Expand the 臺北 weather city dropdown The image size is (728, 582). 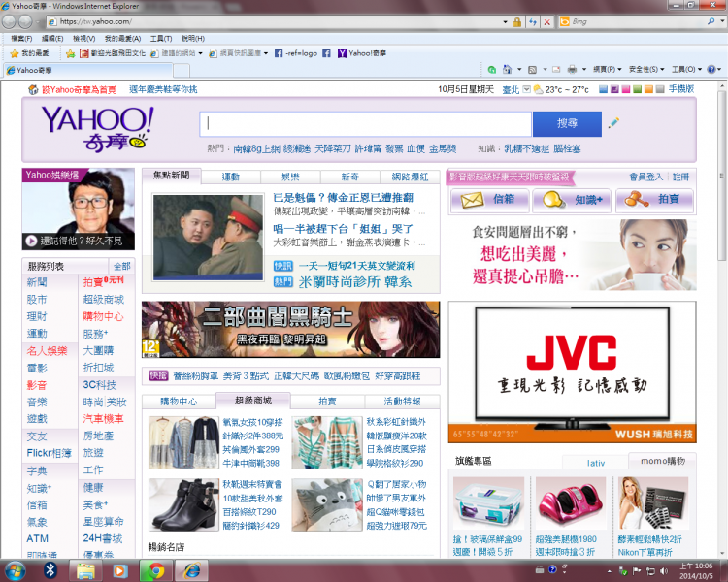pyautogui.click(x=526, y=89)
